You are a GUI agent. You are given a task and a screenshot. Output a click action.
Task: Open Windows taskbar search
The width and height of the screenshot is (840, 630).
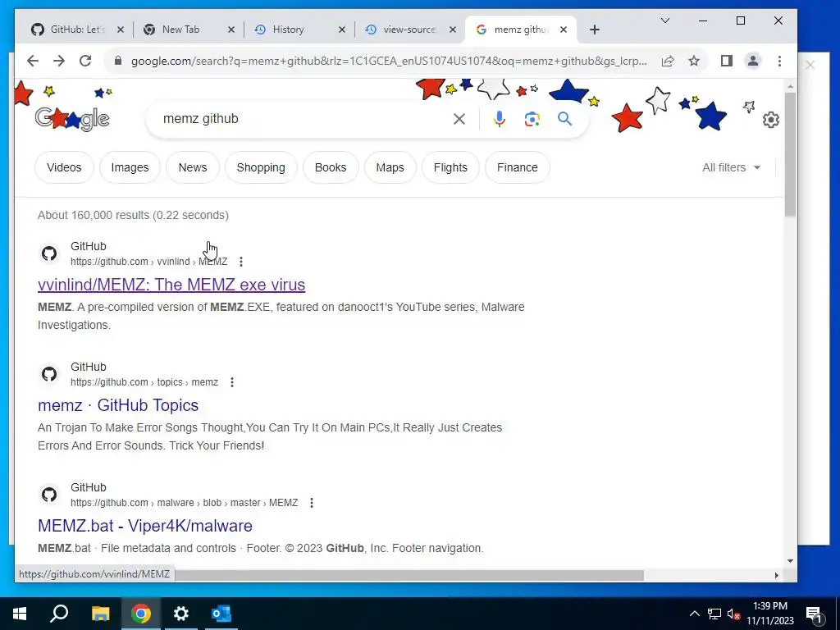pyautogui.click(x=59, y=614)
